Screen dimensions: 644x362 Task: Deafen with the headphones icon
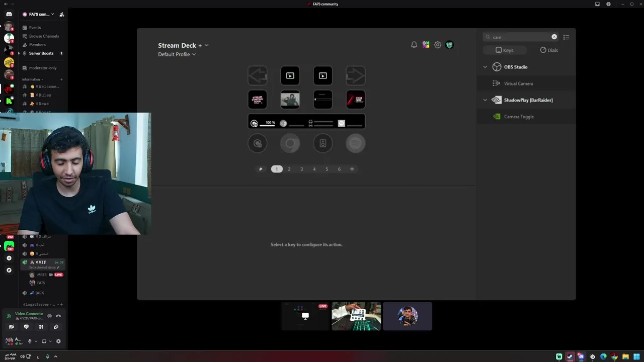tap(44, 341)
